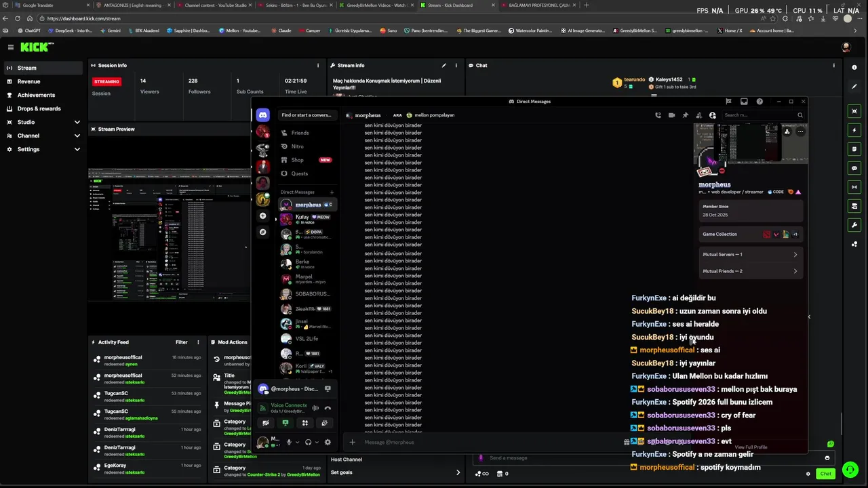
Task: Open Discord Discover servers compass icon
Action: [263, 232]
